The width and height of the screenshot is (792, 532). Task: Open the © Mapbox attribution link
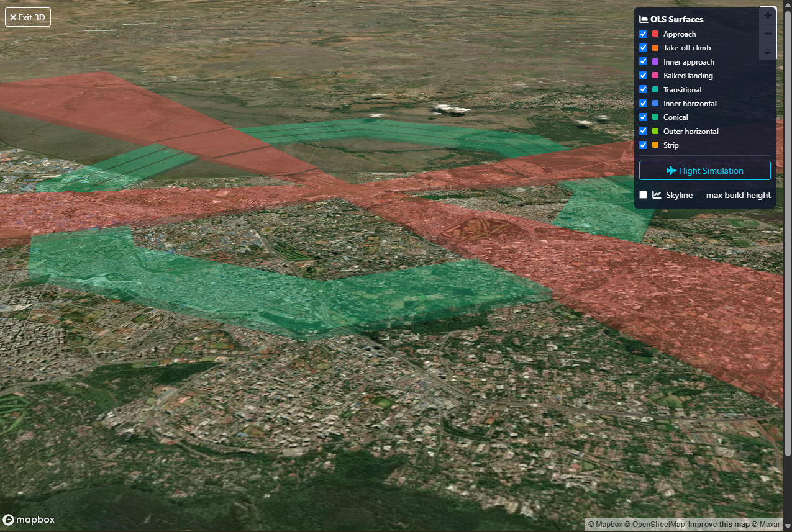click(606, 525)
